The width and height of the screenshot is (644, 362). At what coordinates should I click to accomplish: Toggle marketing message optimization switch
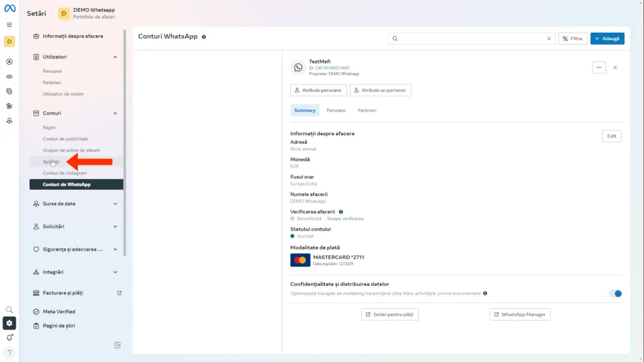click(x=615, y=293)
